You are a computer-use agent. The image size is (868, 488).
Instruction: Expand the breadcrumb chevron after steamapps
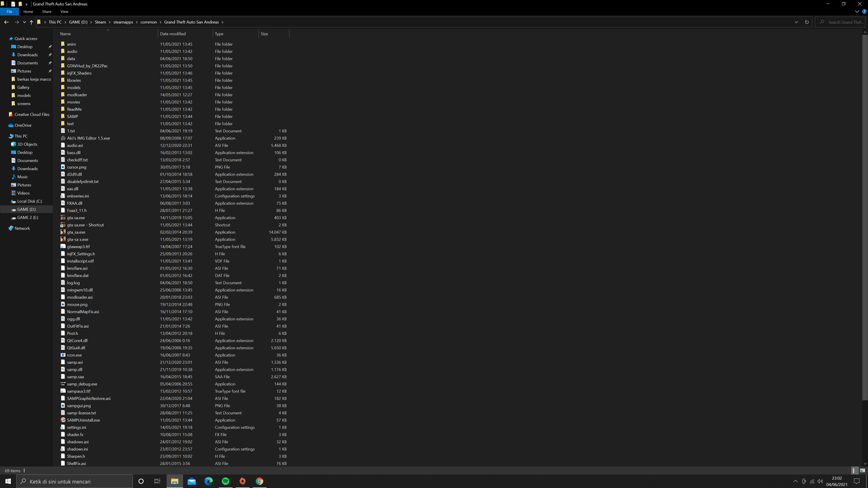tap(136, 22)
